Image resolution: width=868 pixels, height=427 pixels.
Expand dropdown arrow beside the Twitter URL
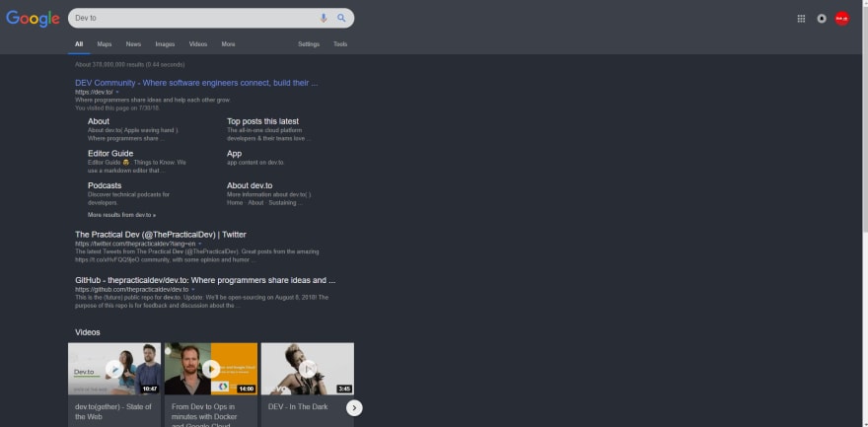(x=200, y=244)
